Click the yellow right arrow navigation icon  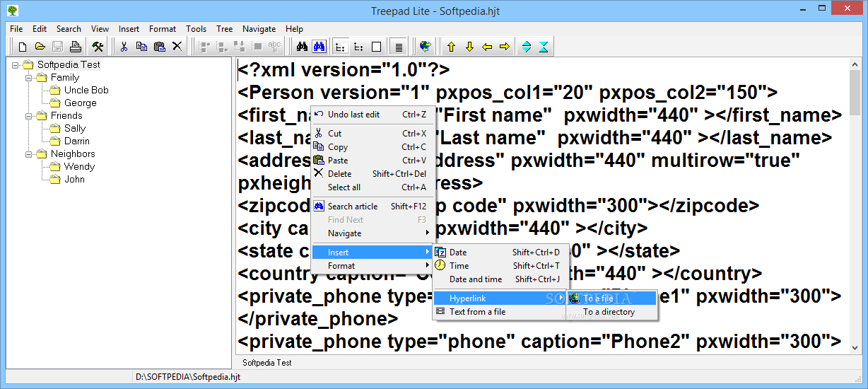[x=504, y=47]
